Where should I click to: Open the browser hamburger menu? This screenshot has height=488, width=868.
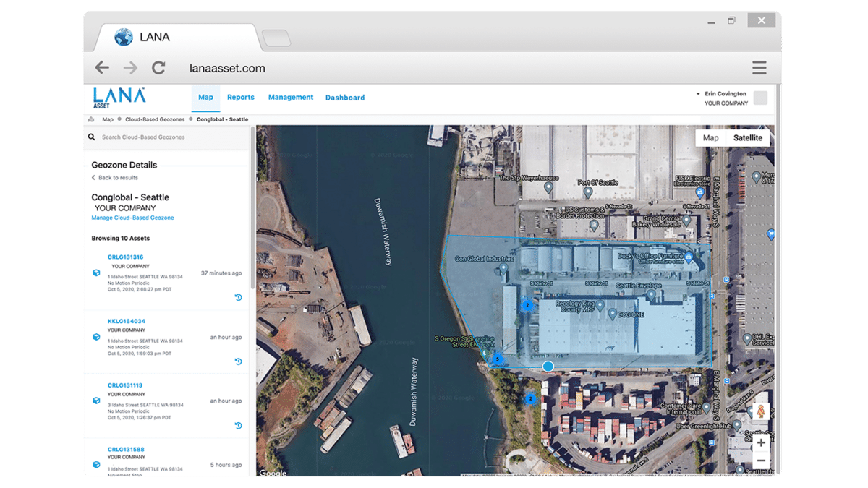[759, 68]
